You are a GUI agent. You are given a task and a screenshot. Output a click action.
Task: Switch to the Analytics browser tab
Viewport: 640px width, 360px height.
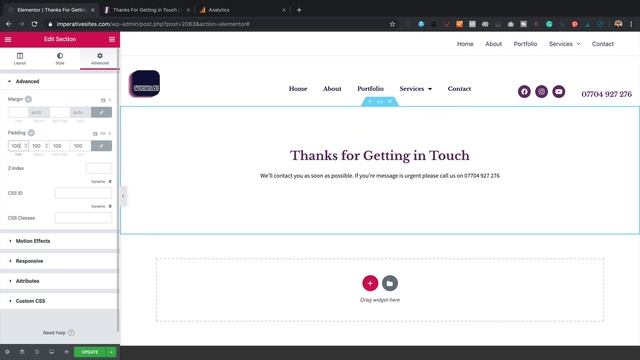242,10
